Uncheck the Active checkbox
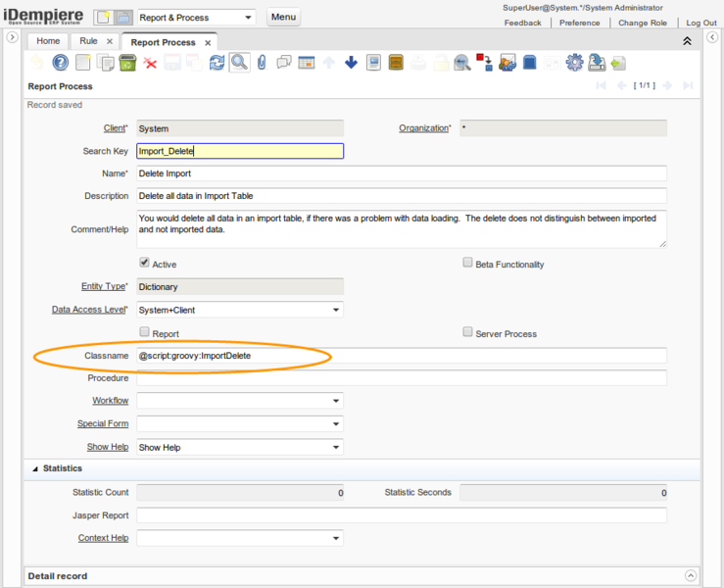 click(x=145, y=264)
